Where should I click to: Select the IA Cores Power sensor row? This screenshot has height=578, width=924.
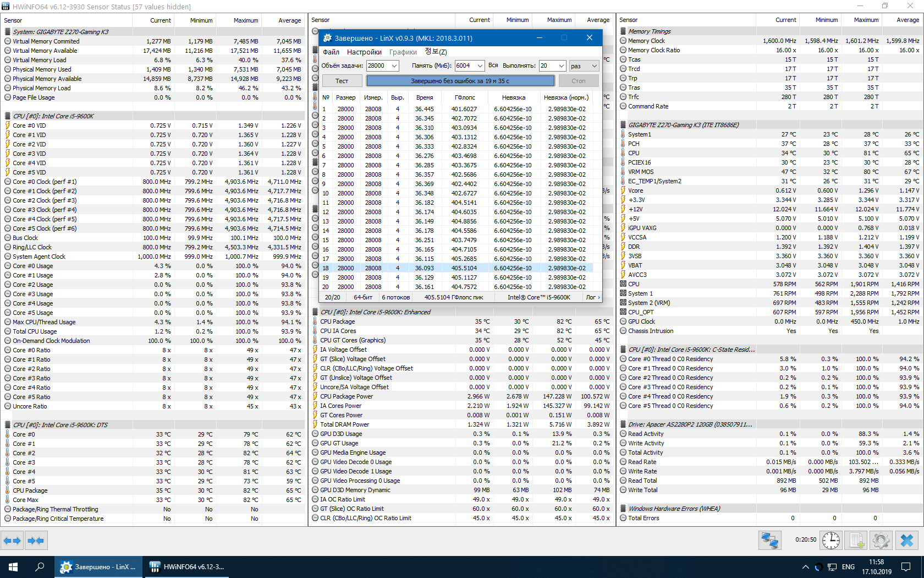click(461, 406)
